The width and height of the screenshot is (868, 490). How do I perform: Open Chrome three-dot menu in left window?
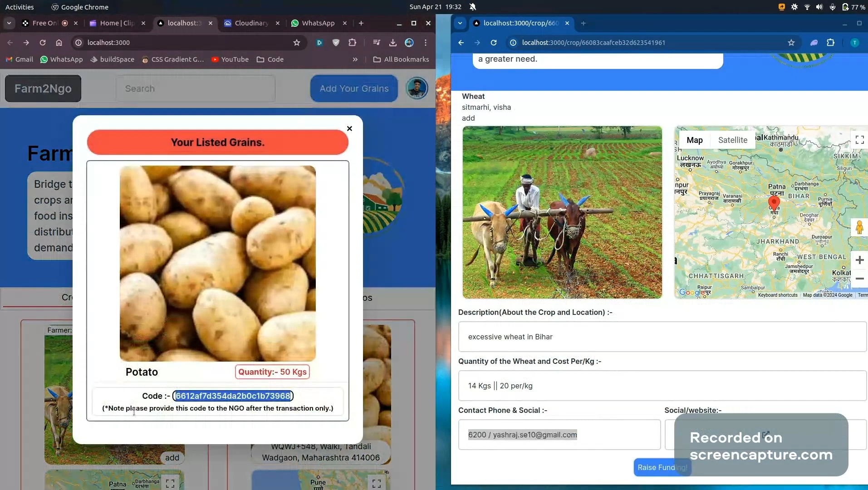pos(426,43)
